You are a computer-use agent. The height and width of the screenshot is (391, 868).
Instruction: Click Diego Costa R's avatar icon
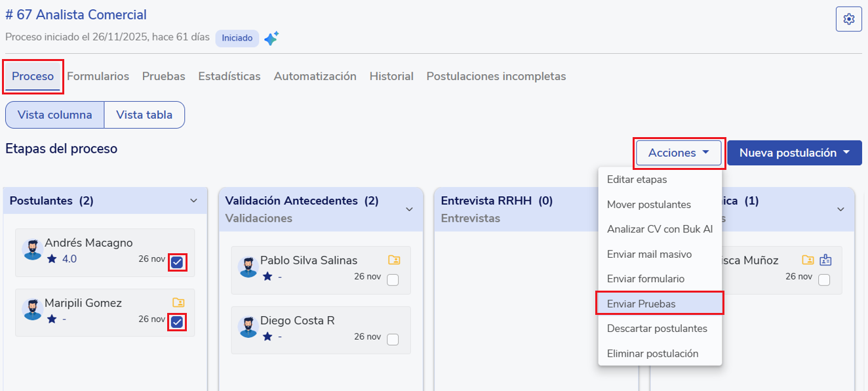coord(248,327)
